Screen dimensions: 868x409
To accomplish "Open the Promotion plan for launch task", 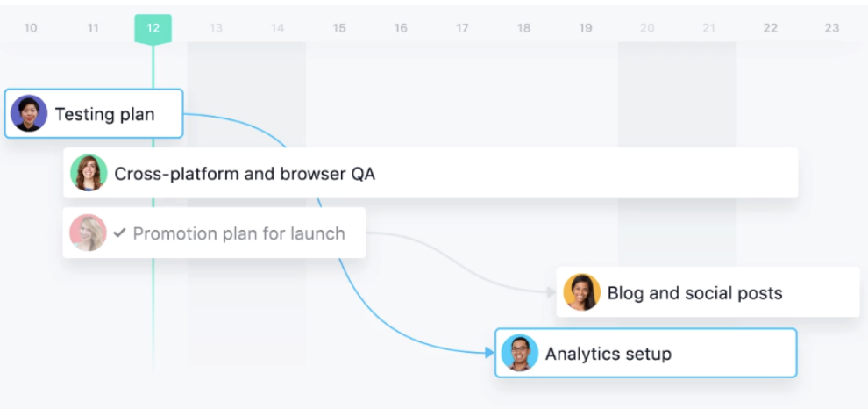I will tap(214, 233).
